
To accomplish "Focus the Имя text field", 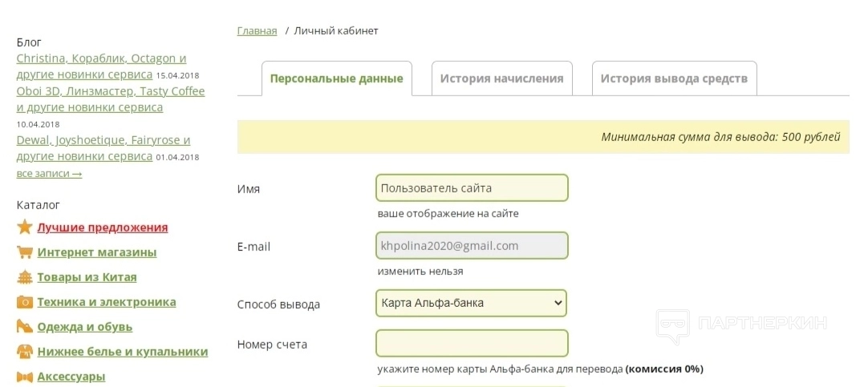I will (471, 188).
